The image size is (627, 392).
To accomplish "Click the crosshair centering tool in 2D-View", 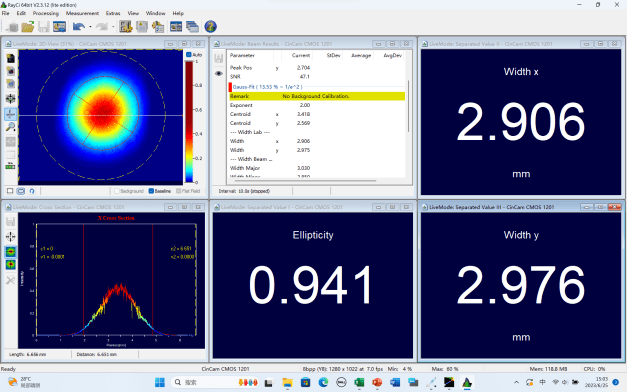I will tap(11, 98).
